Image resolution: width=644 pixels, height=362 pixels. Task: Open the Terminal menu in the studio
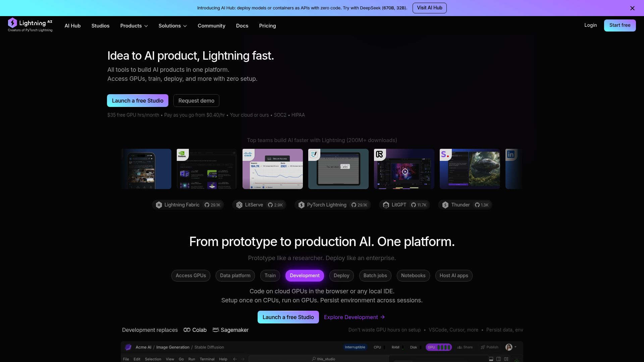[x=207, y=359]
